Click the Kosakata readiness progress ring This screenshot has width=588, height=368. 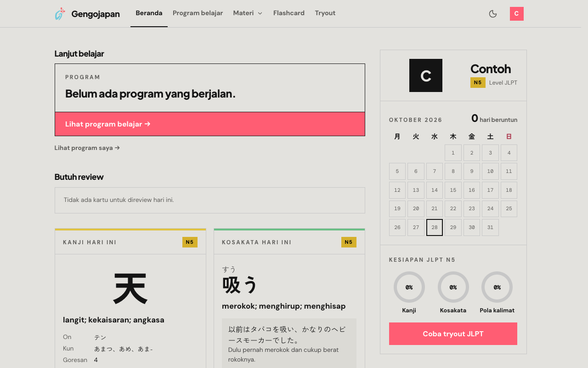pos(453,287)
